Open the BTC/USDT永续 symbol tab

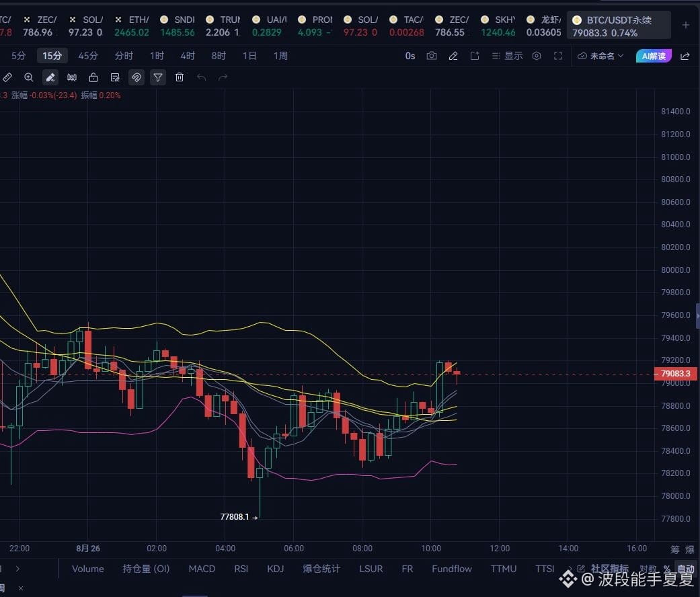[x=619, y=26]
